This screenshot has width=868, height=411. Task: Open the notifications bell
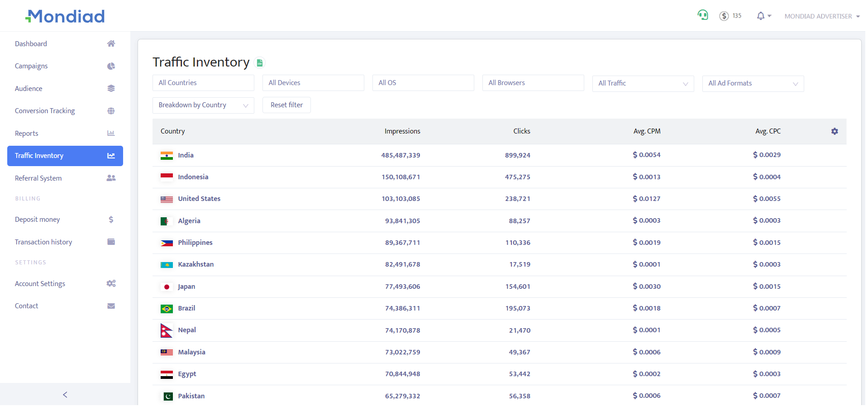click(761, 16)
